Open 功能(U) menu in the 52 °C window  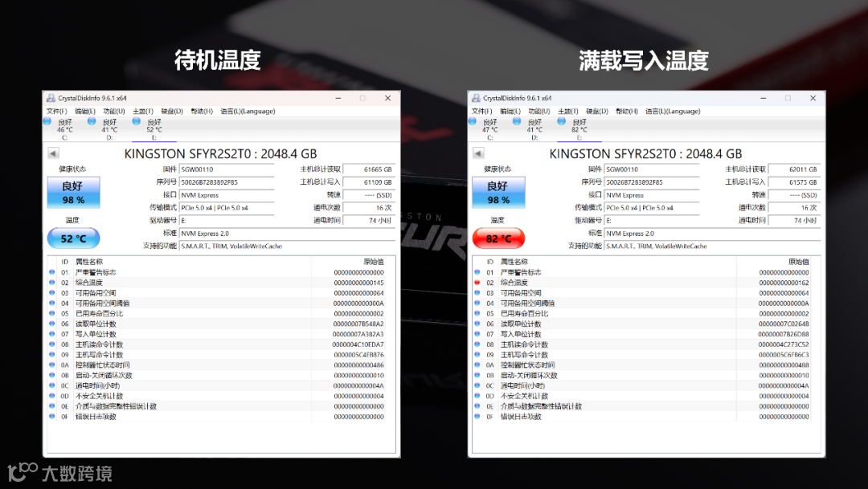[x=114, y=111]
